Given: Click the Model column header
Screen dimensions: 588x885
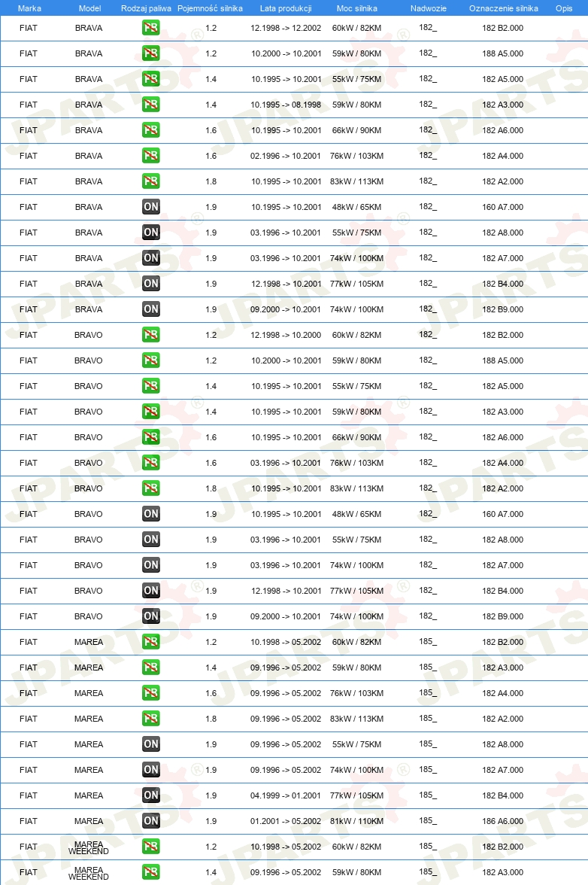Looking at the screenshot, I should coord(89,8).
